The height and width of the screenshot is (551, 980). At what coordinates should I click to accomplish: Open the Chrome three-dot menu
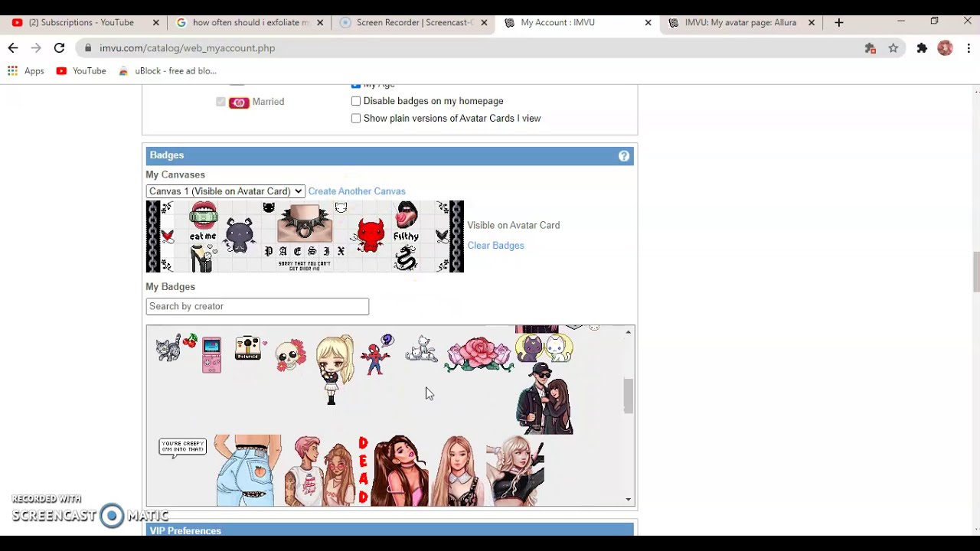969,48
